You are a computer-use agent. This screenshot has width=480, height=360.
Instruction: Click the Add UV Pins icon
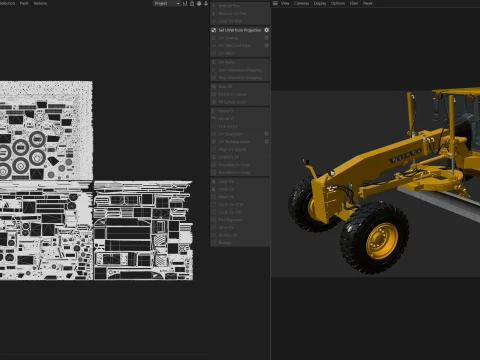pos(214,6)
